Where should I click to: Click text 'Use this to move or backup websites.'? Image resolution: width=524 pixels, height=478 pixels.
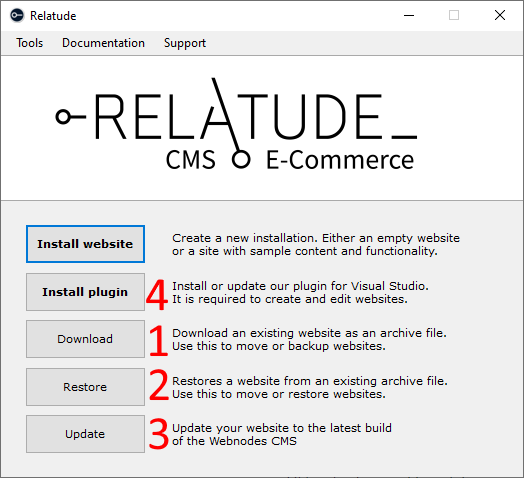[279, 346]
